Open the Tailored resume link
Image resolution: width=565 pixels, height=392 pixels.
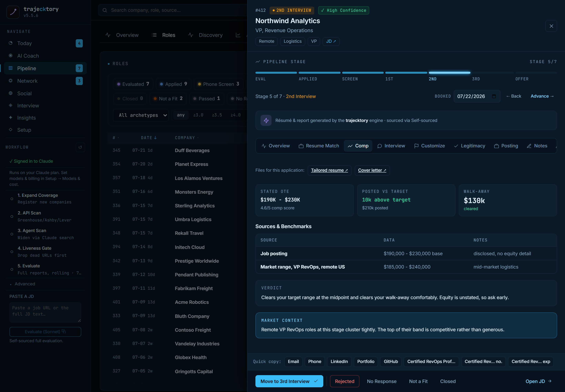(329, 170)
